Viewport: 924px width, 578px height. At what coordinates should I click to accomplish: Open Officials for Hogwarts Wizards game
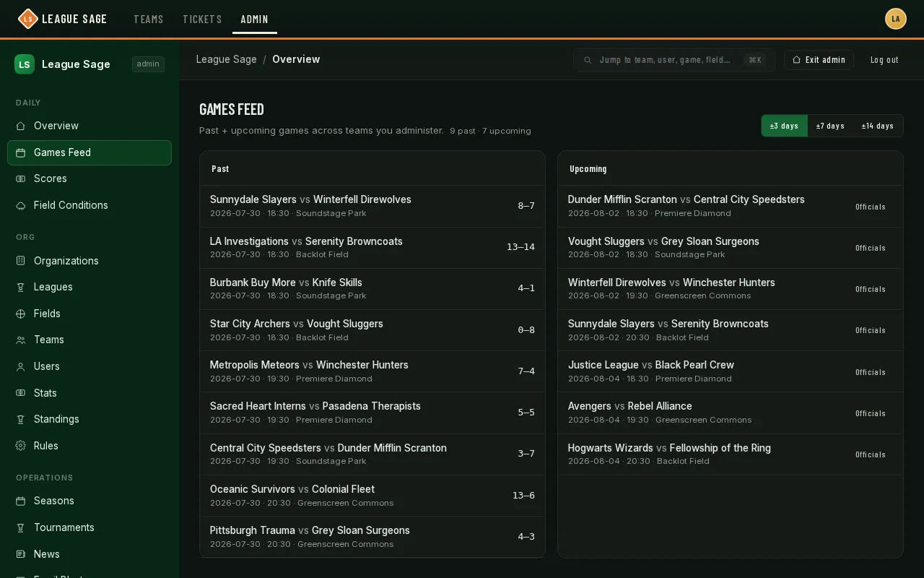(871, 454)
